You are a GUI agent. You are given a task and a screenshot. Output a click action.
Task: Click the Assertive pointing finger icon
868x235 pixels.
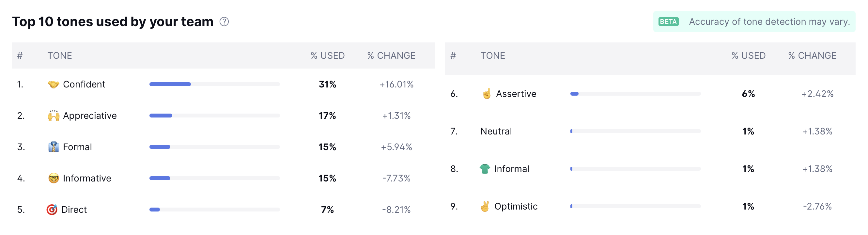pos(486,94)
